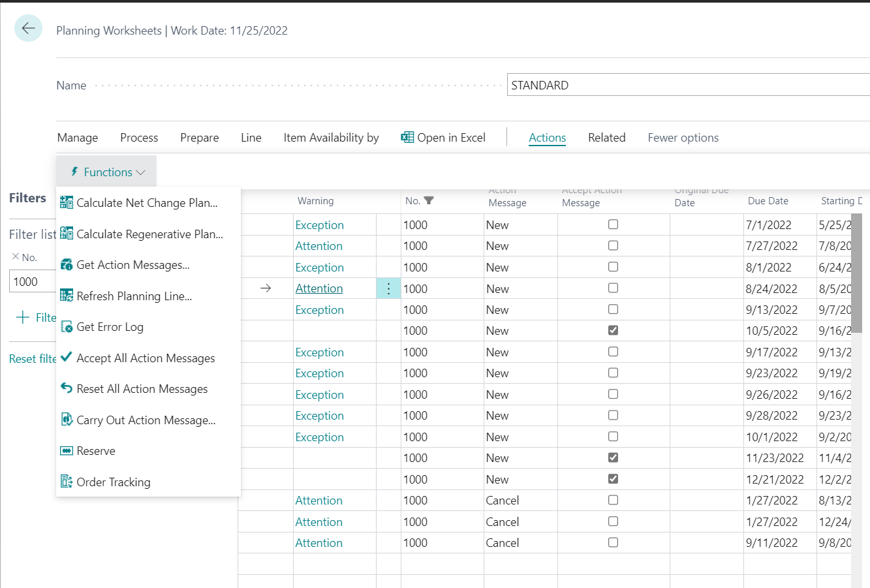Click the back arrow button
The width and height of the screenshot is (870, 588).
[x=28, y=28]
